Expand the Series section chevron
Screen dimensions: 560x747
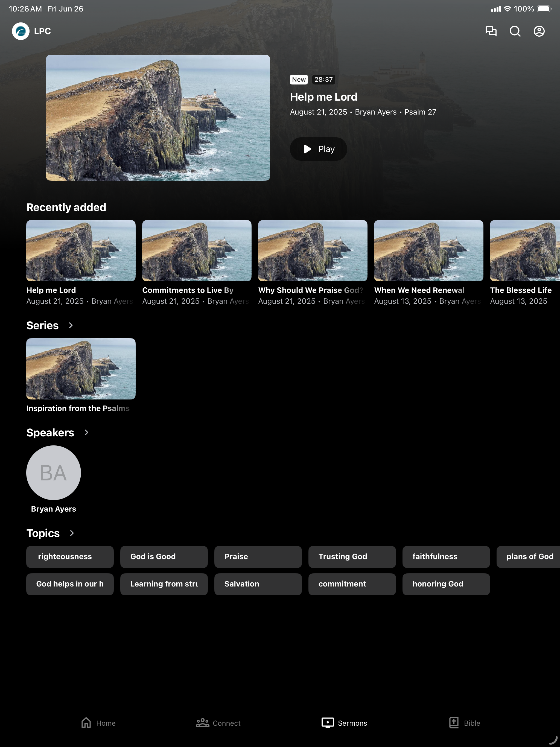[71, 325]
